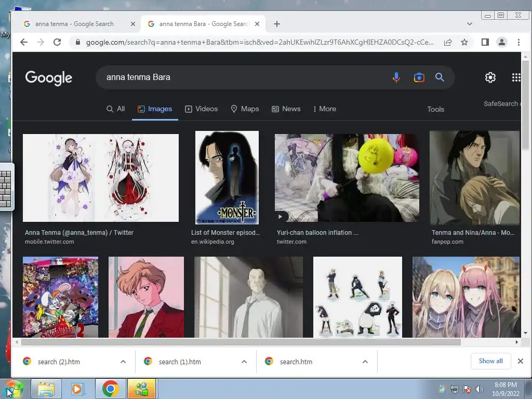
Task: Expand options for search (1).htm download
Action: [x=244, y=362]
